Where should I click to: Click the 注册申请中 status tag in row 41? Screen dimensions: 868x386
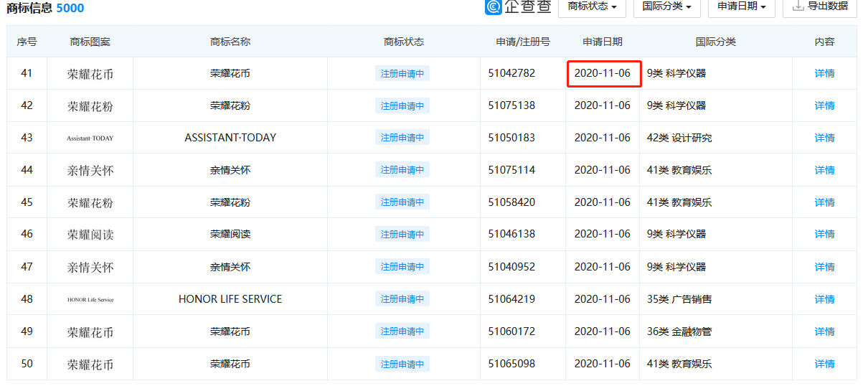tap(402, 73)
